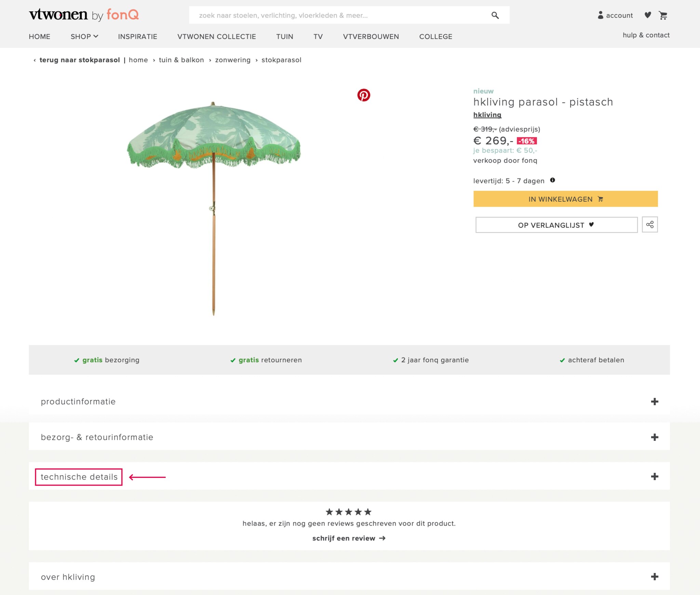The image size is (700, 595).
Task: Click IN WINKELWAGEN button
Action: (565, 199)
